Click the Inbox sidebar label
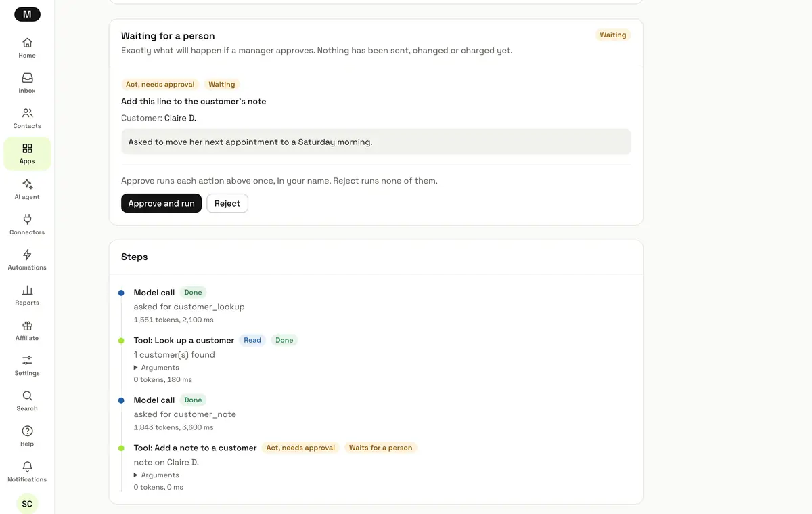Image resolution: width=812 pixels, height=514 pixels. coord(27,91)
